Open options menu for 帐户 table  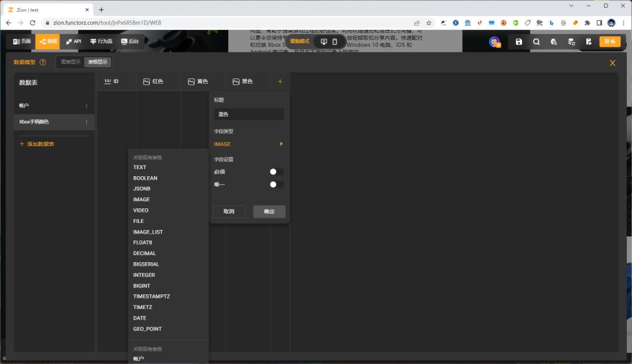[x=87, y=106]
